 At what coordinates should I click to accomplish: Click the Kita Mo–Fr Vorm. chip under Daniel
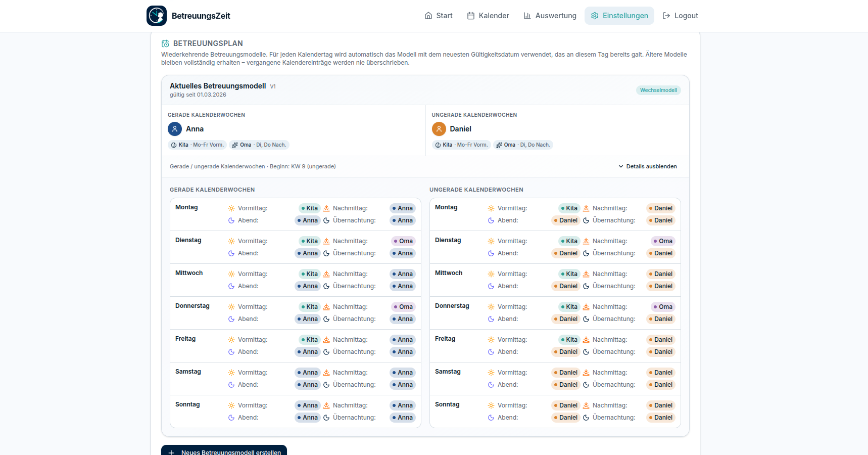tap(462, 145)
